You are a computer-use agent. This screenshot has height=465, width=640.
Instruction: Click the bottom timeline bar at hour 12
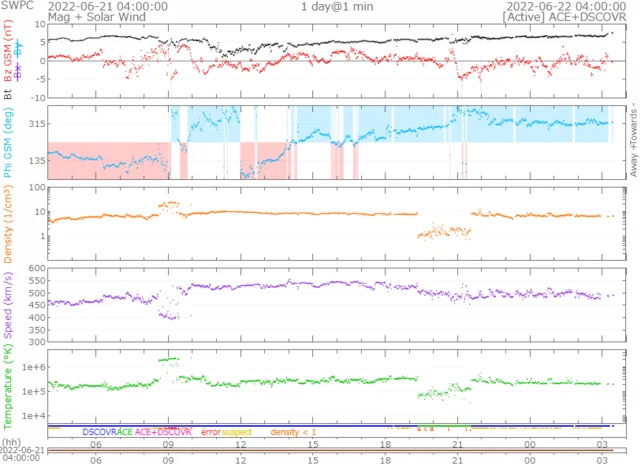tap(240, 453)
